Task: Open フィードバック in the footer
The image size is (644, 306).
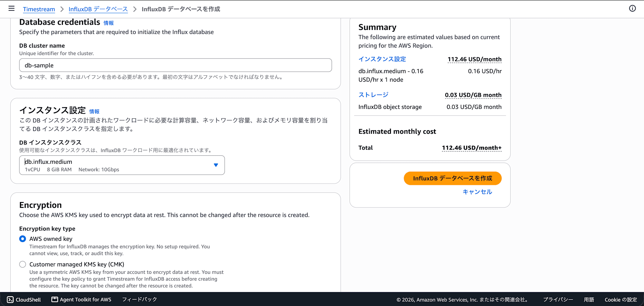Action: [139, 300]
